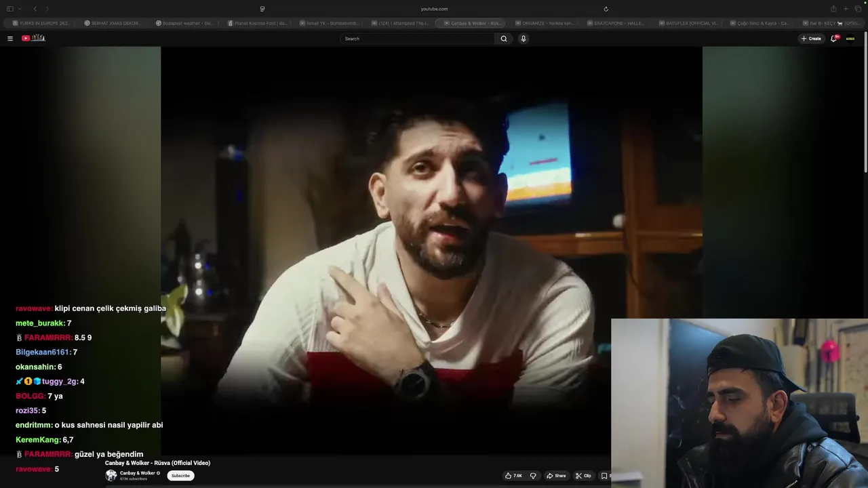Click chat username tuggy_2g
Image resolution: width=868 pixels, height=488 pixels.
(60, 382)
